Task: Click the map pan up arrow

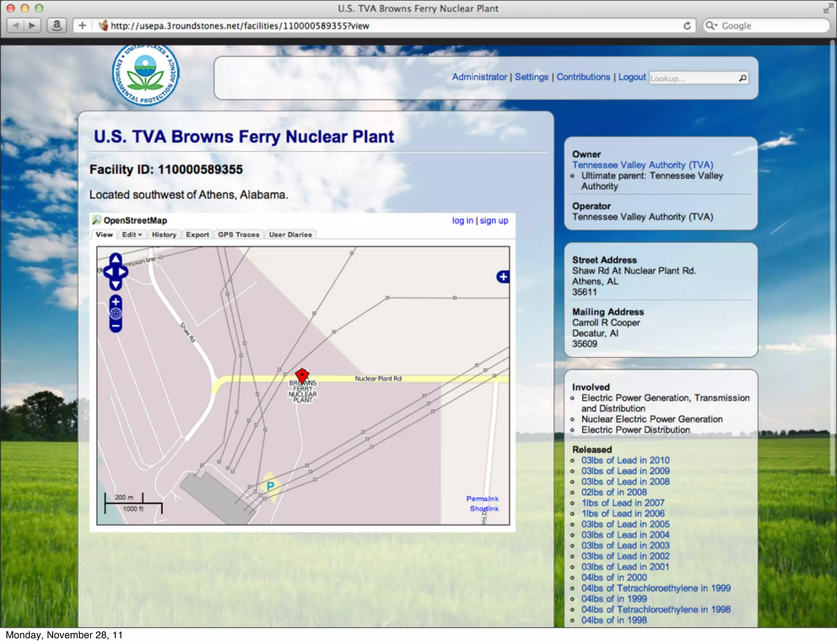Action: click(116, 259)
